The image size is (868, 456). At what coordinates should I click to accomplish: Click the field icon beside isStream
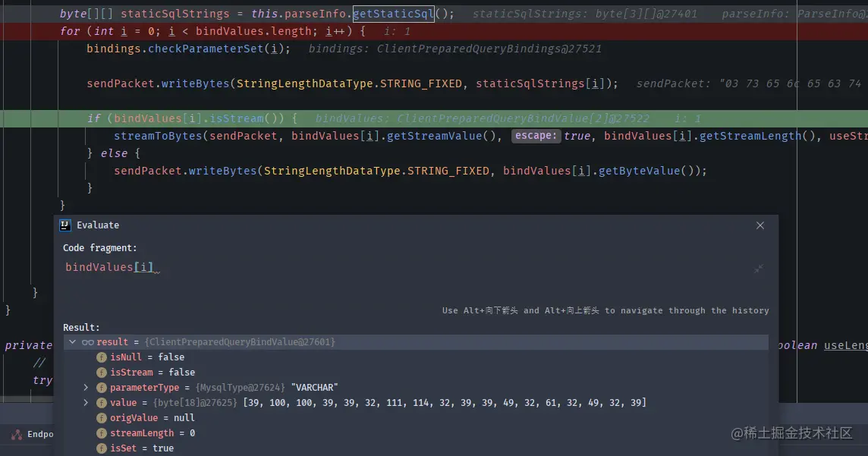click(102, 373)
